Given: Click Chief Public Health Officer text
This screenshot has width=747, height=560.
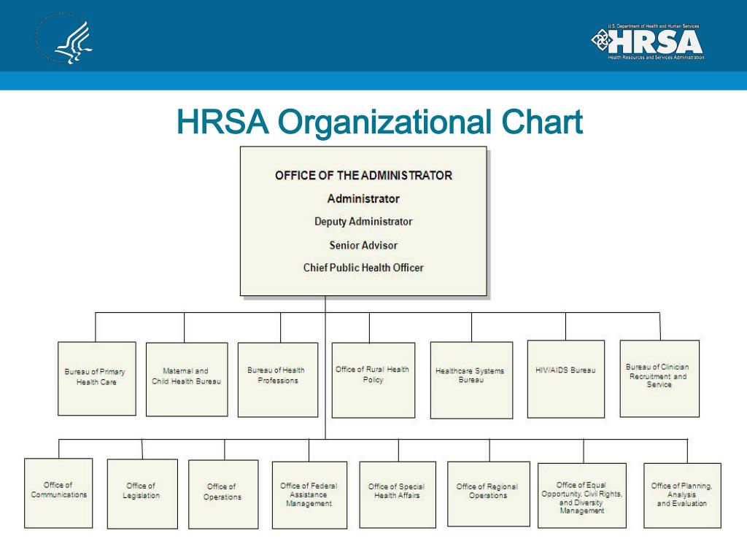Looking at the screenshot, I should 363,268.
